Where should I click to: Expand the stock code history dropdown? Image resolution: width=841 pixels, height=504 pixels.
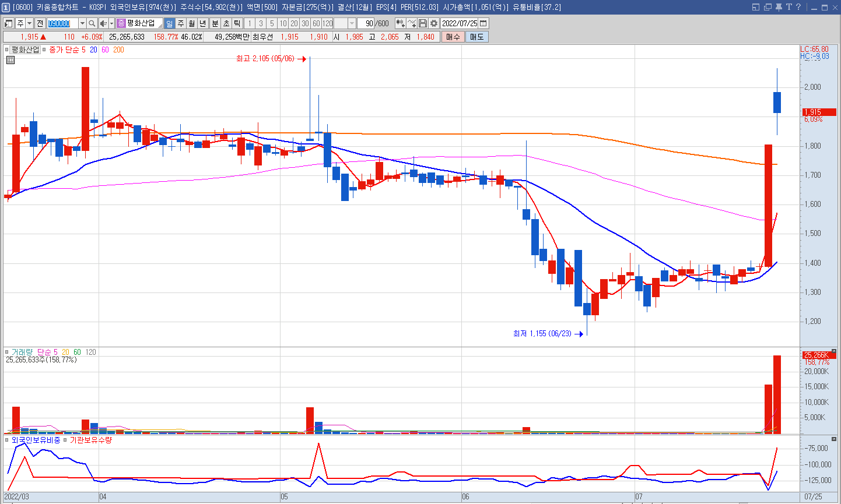[x=82, y=23]
